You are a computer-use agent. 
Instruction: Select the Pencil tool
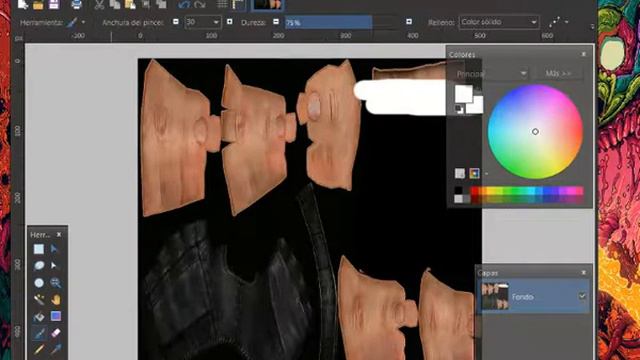click(39, 349)
